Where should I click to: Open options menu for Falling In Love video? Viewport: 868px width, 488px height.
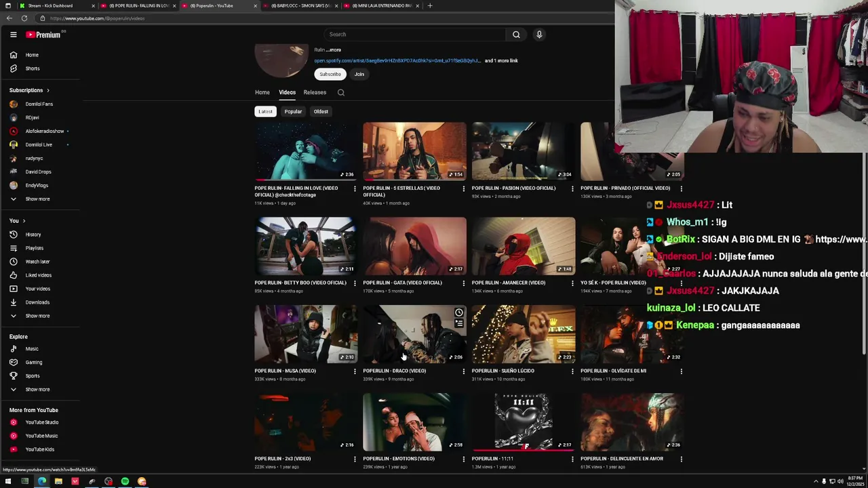click(355, 188)
